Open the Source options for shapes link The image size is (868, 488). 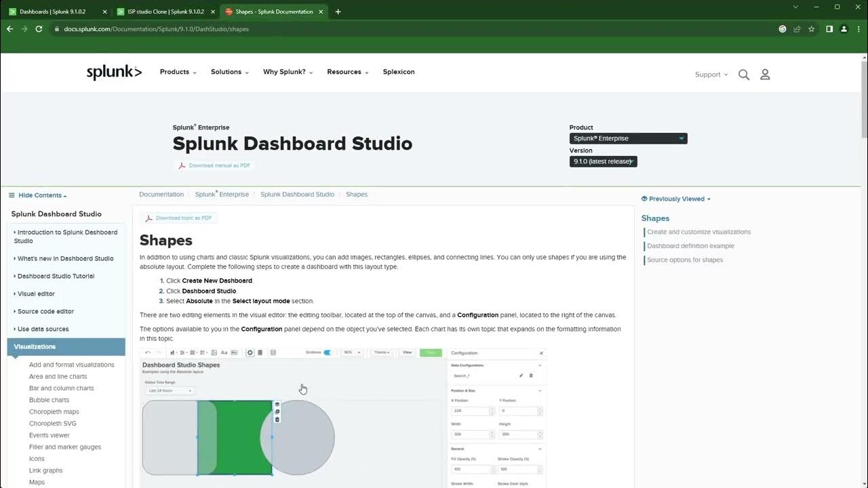[x=685, y=260]
